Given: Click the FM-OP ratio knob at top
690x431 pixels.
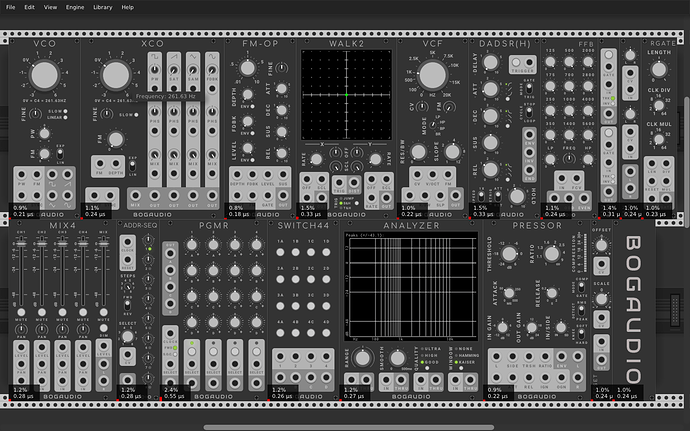Looking at the screenshot, I should pyautogui.click(x=247, y=68).
